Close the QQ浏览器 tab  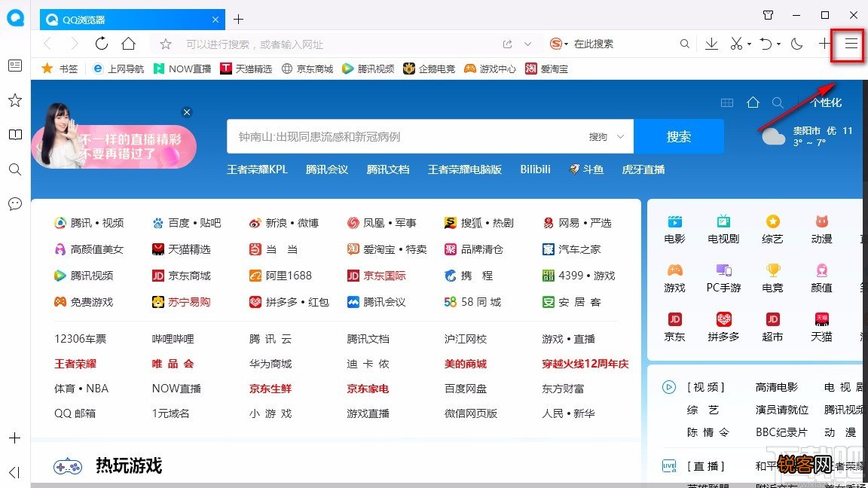point(215,20)
